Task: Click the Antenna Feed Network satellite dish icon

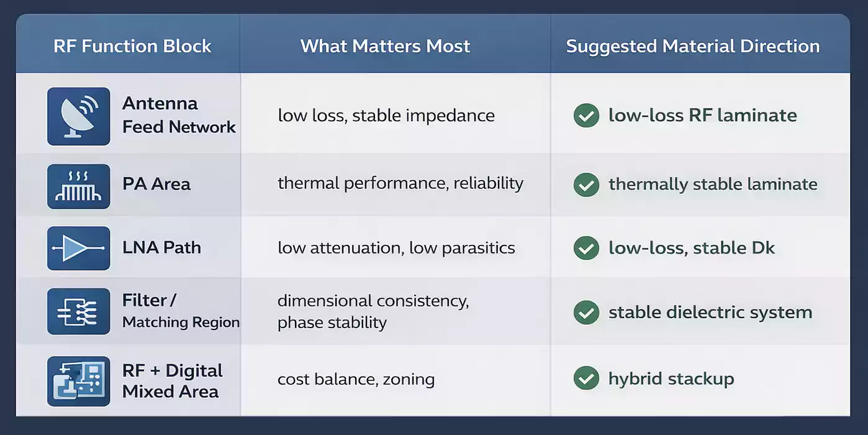Action: [79, 116]
